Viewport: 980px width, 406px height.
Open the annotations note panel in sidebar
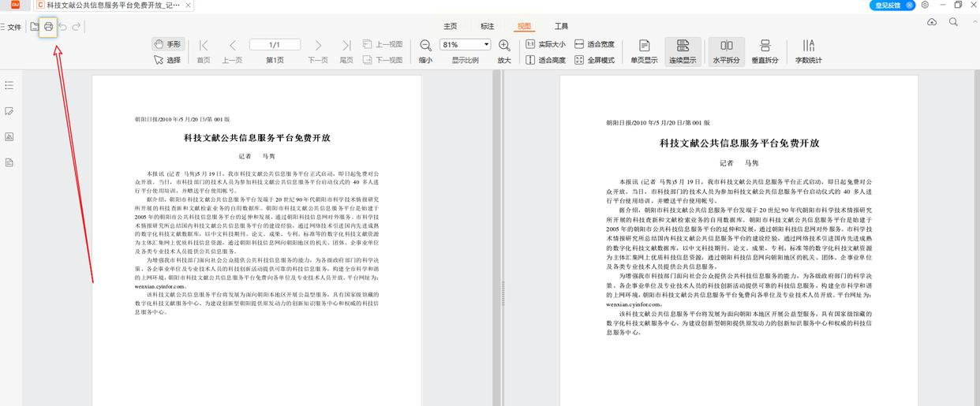point(9,111)
